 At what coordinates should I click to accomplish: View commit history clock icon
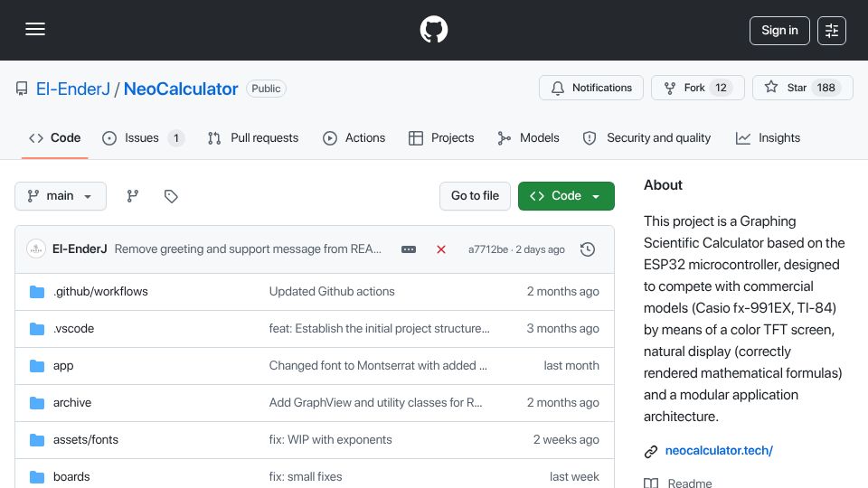click(x=588, y=249)
